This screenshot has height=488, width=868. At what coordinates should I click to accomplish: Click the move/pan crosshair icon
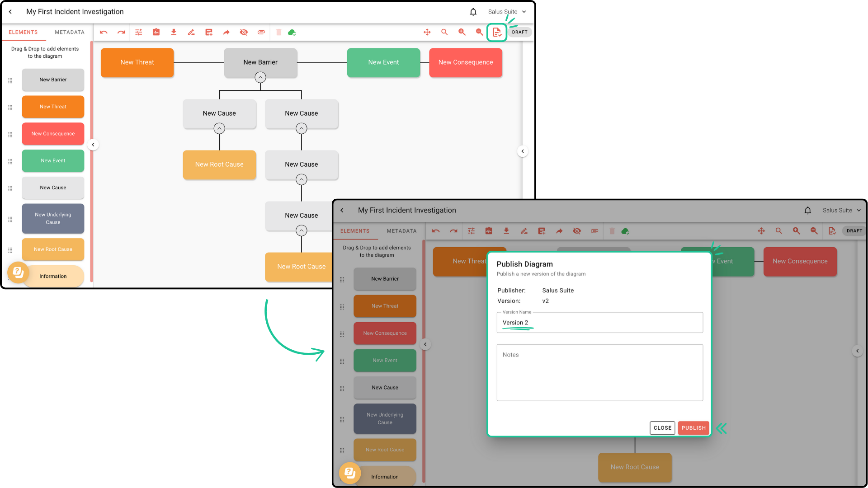tap(427, 32)
